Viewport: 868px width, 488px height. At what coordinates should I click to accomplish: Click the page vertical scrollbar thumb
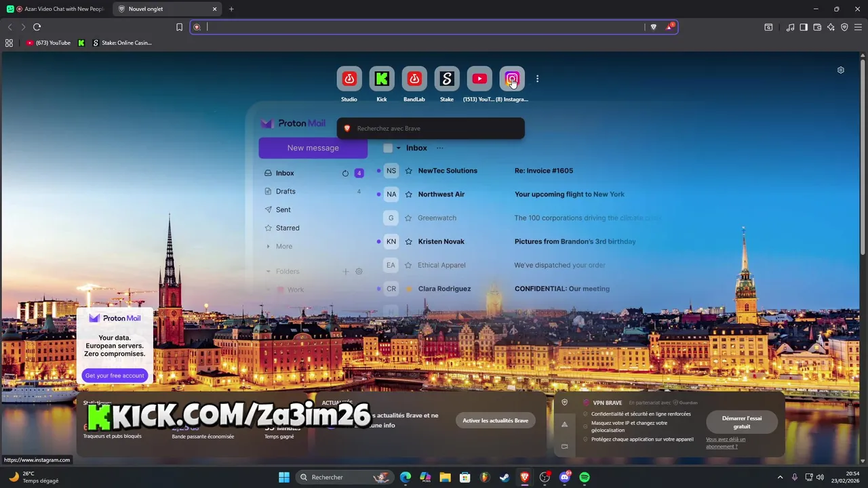click(x=864, y=156)
